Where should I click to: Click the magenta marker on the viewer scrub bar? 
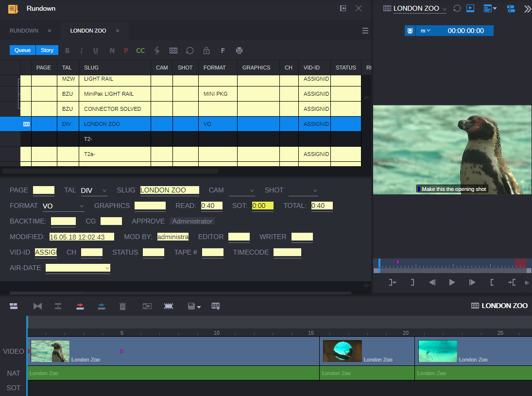(397, 262)
